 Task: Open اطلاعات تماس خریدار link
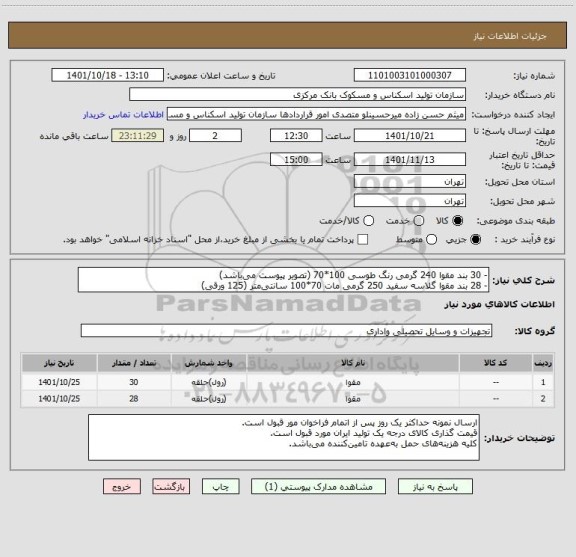pyautogui.click(x=123, y=115)
